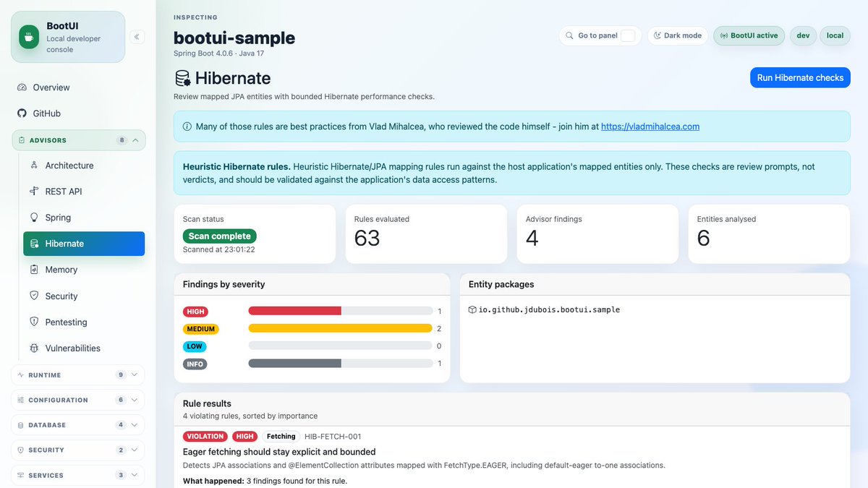Collapse the Advisors section
This screenshot has width=868, height=488.
[x=79, y=140]
